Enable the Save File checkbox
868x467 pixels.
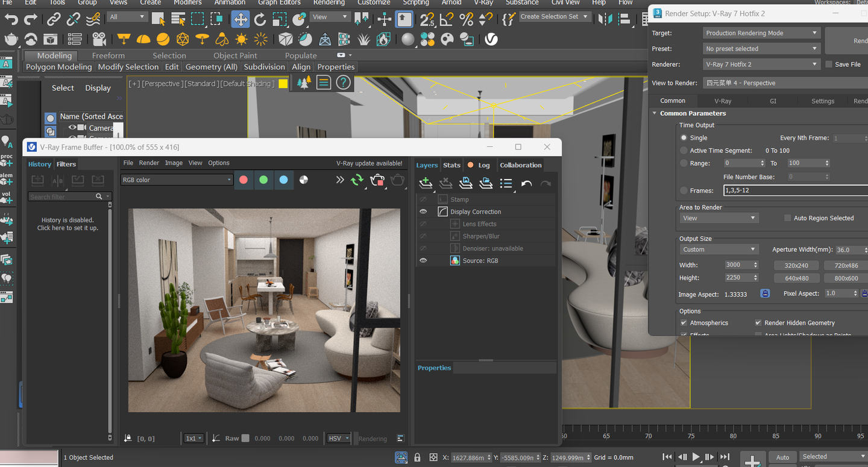[829, 64]
